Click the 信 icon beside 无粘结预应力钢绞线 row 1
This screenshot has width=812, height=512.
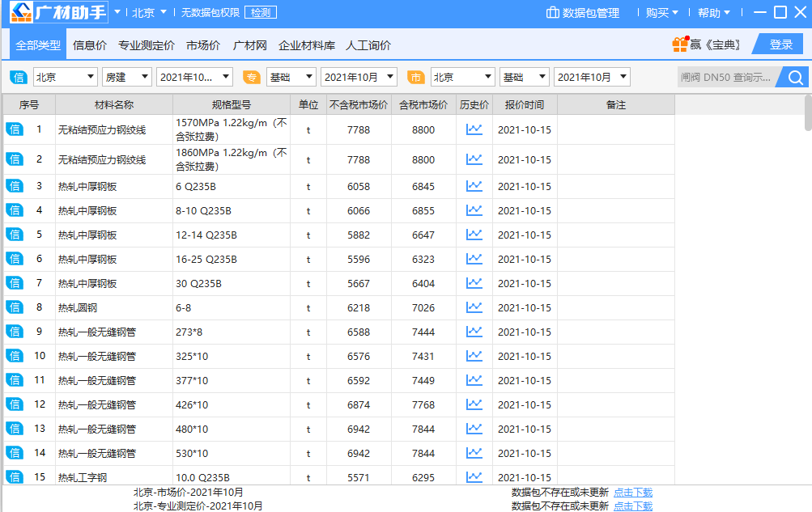tap(15, 128)
